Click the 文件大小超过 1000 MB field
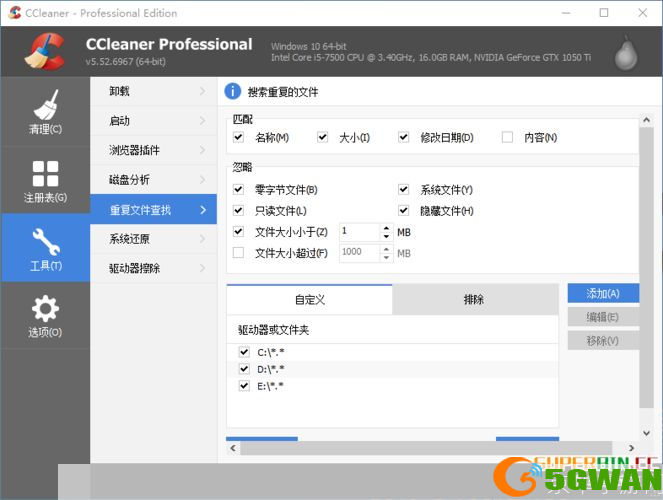This screenshot has height=500, width=663. click(360, 252)
